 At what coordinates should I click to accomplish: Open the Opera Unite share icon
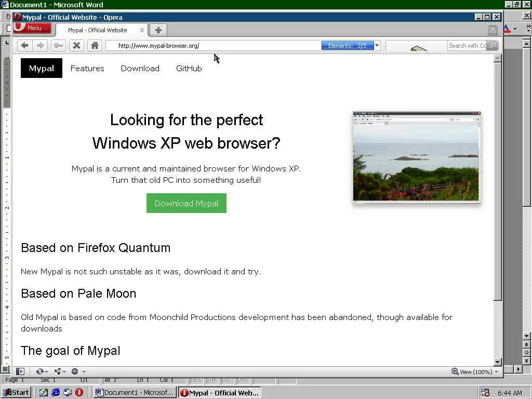tap(58, 371)
